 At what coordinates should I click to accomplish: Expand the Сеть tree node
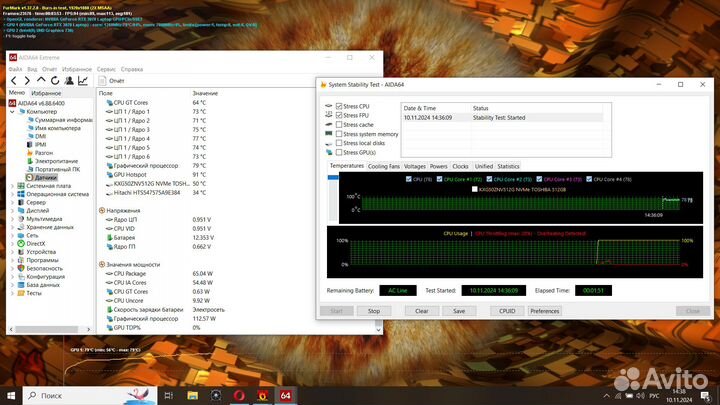pos(12,236)
